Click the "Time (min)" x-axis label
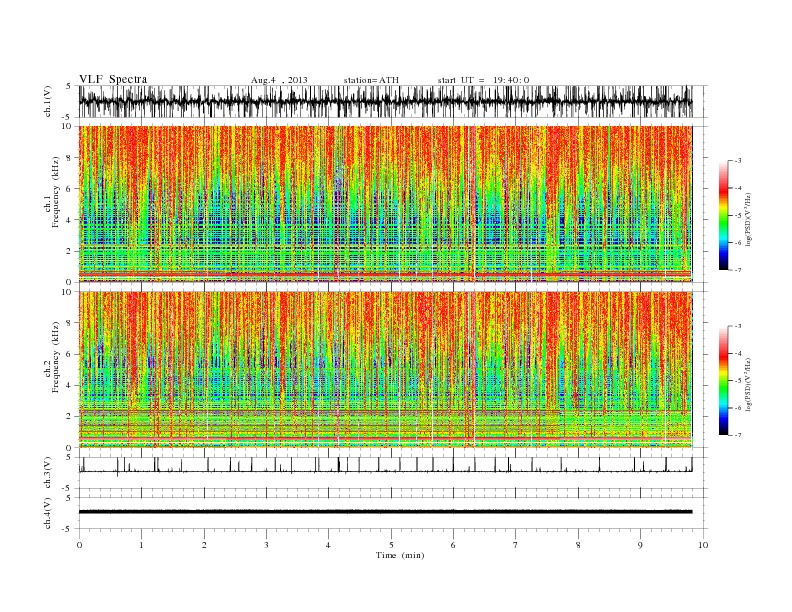The image size is (792, 612). pyautogui.click(x=400, y=555)
